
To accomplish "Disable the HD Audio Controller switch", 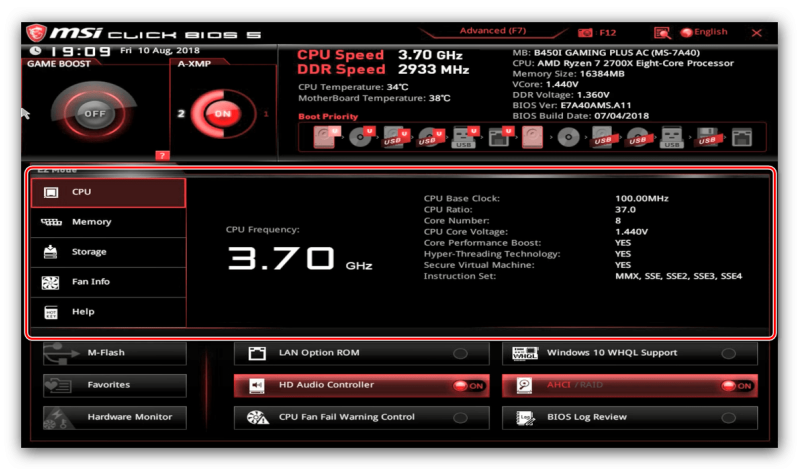I will 468,386.
